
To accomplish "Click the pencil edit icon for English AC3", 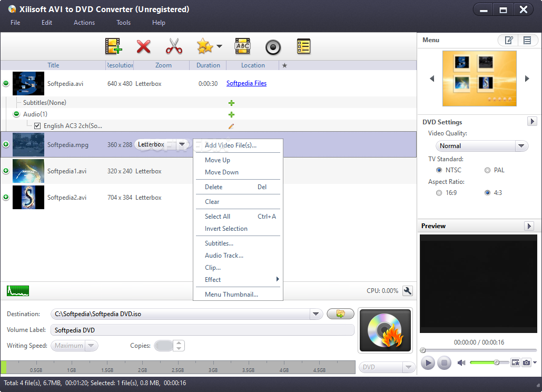I will pyautogui.click(x=231, y=126).
